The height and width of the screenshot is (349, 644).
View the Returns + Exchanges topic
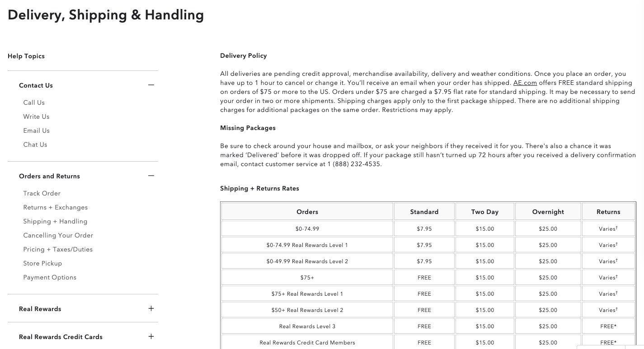[55, 207]
